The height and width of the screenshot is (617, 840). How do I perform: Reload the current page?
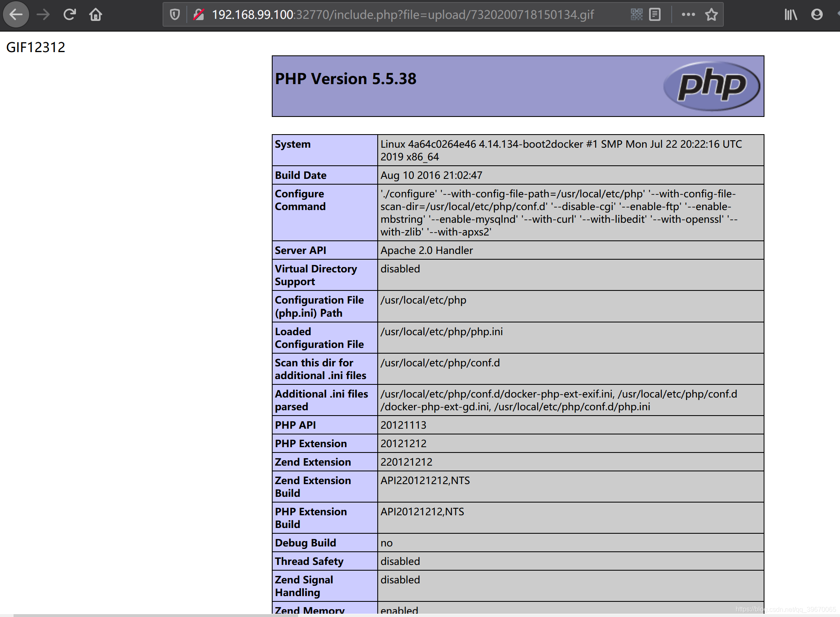pos(70,15)
